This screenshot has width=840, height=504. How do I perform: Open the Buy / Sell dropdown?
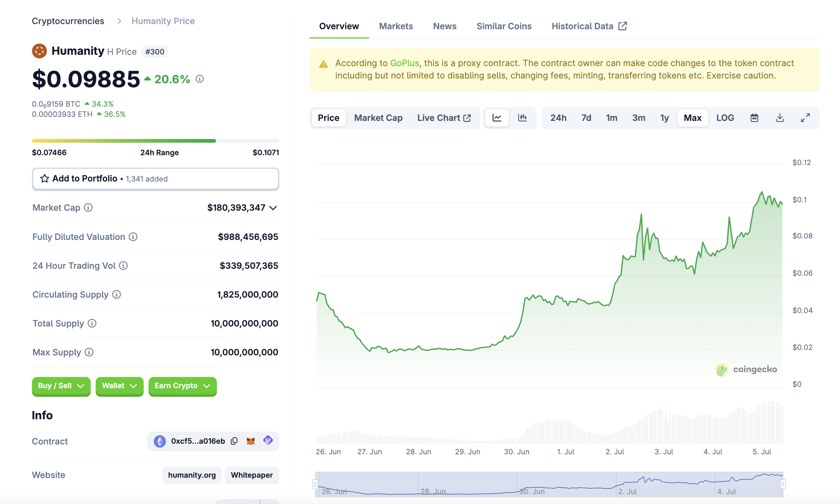pos(61,386)
